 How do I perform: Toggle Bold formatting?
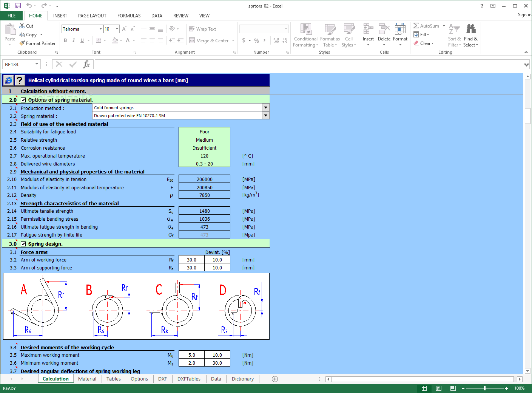click(65, 40)
